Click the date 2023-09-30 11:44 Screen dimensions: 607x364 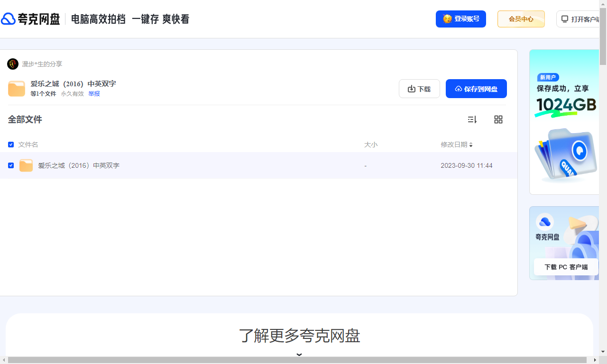(467, 165)
